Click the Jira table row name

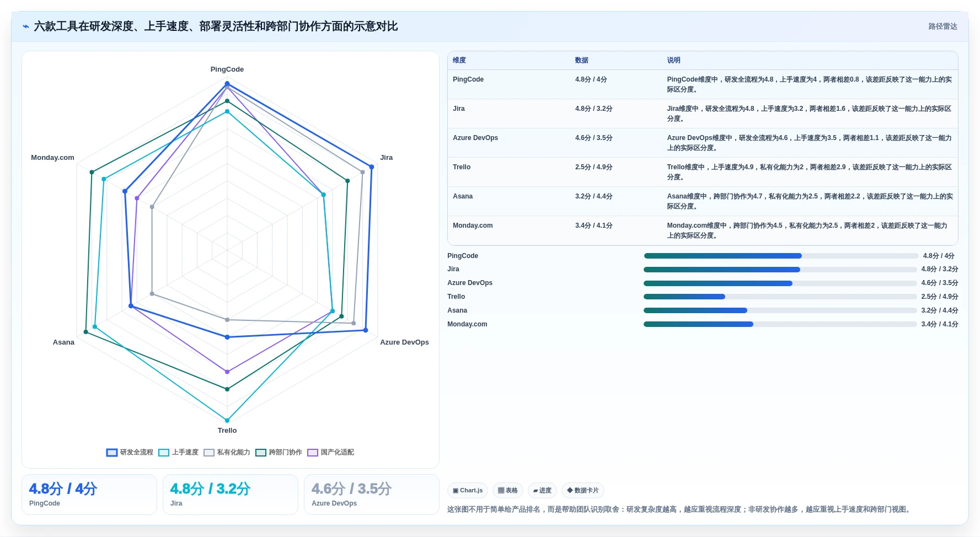pos(459,109)
